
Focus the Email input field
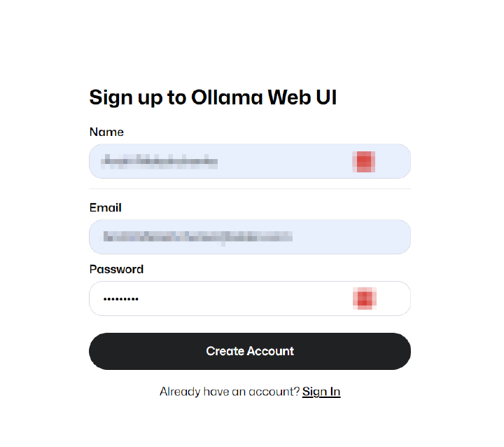coord(249,237)
